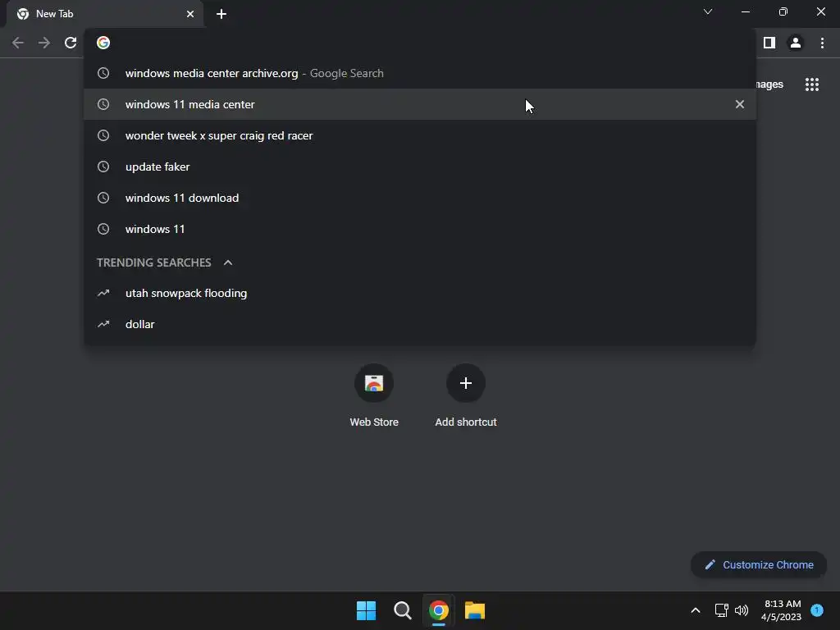This screenshot has height=630, width=840.
Task: Open the profile avatar menu
Action: [796, 43]
